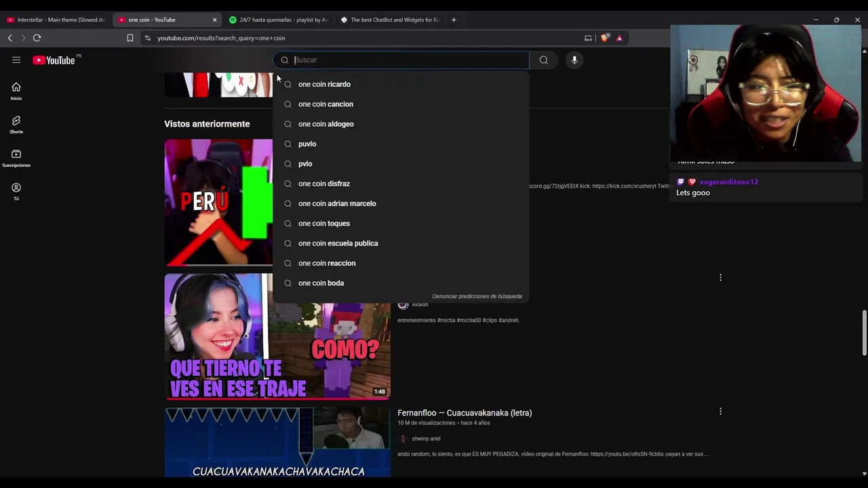The image size is (868, 488).
Task: Choose suggestion 'one coin reaccion'
Action: [401, 263]
